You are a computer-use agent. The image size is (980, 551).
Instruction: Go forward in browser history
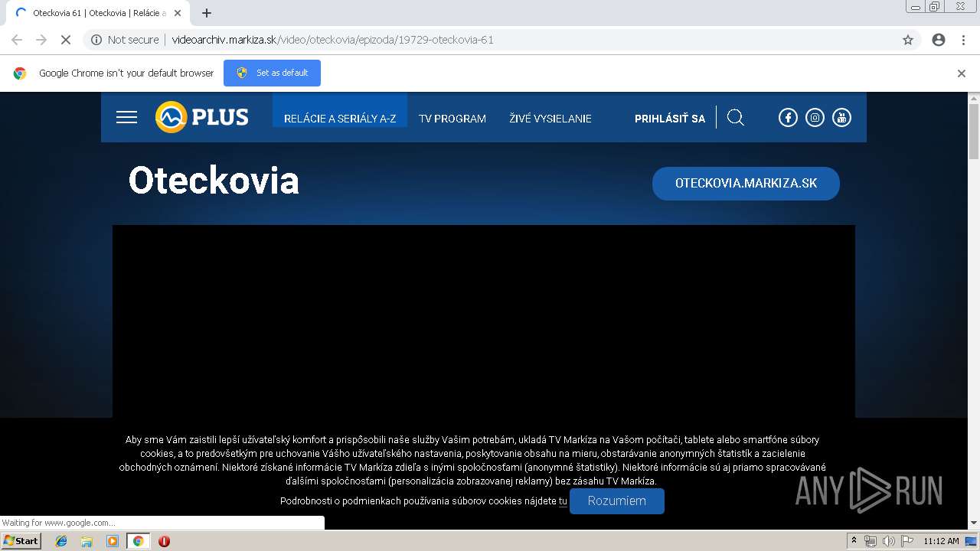(x=41, y=40)
